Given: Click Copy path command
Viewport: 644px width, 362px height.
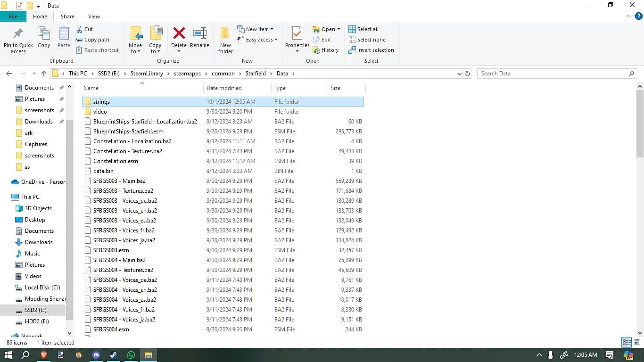Looking at the screenshot, I should [92, 40].
